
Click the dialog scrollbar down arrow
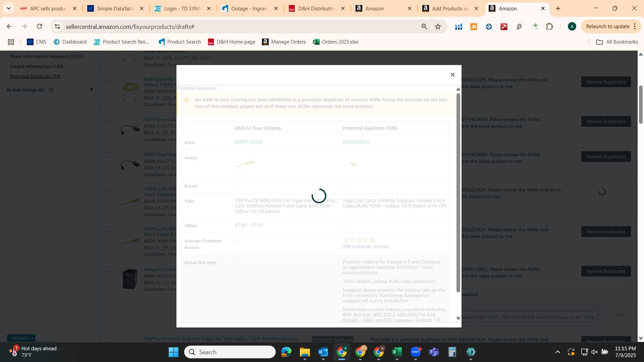coord(458,318)
